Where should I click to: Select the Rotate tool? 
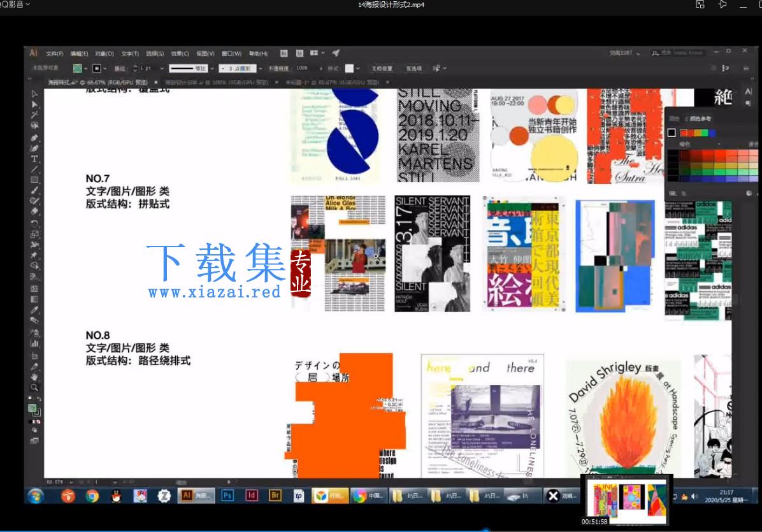34,224
